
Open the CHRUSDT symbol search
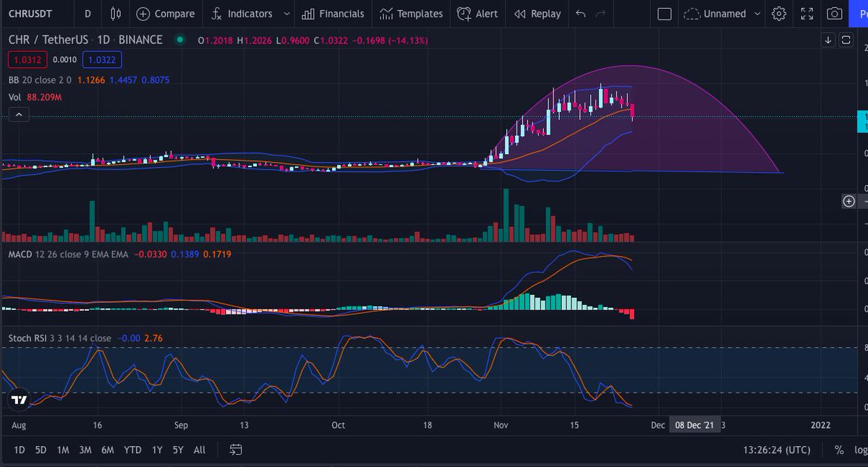point(31,14)
